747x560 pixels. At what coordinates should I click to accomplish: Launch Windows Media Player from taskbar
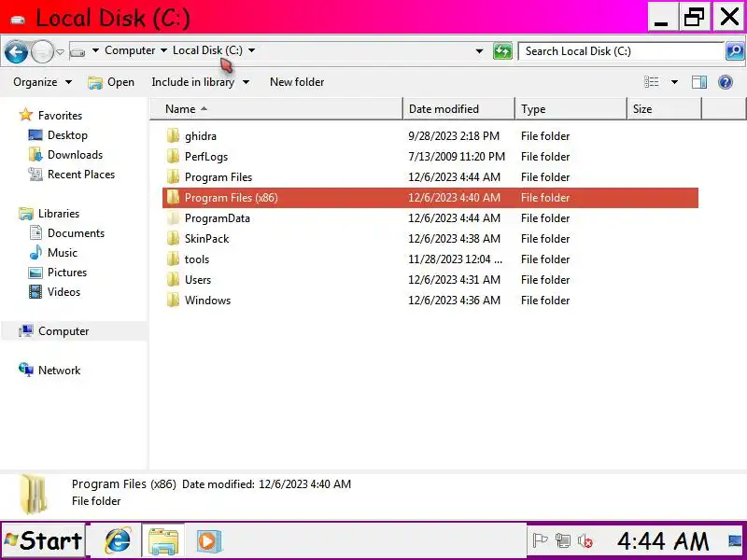(208, 541)
